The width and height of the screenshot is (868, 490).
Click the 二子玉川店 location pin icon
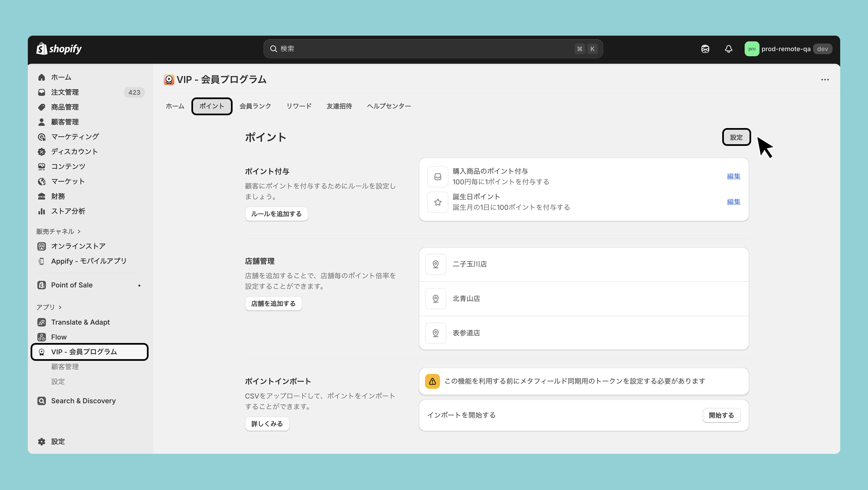pyautogui.click(x=435, y=264)
